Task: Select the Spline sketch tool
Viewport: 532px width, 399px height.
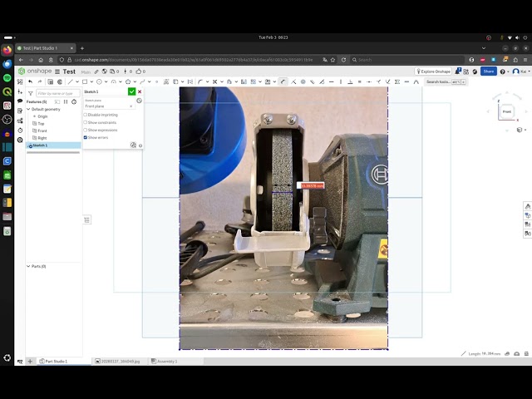Action: pos(142,81)
